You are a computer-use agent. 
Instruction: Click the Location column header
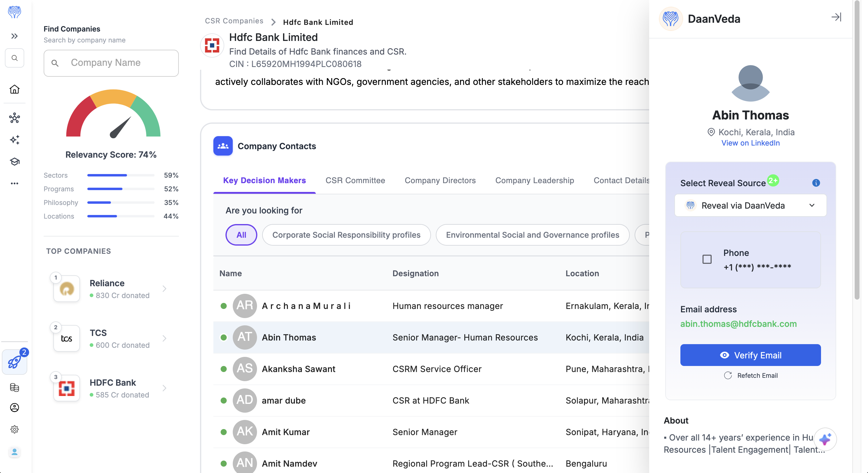[x=582, y=273]
